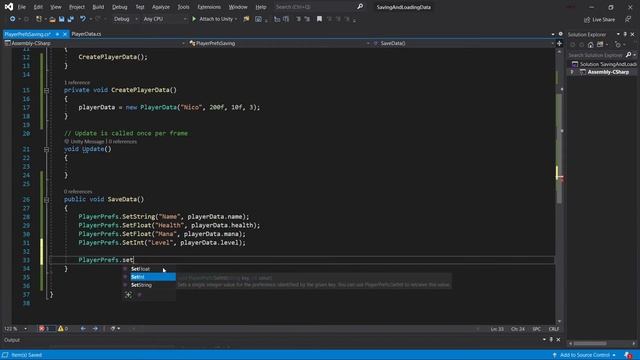Click the yellow warning count indicator

(63, 329)
